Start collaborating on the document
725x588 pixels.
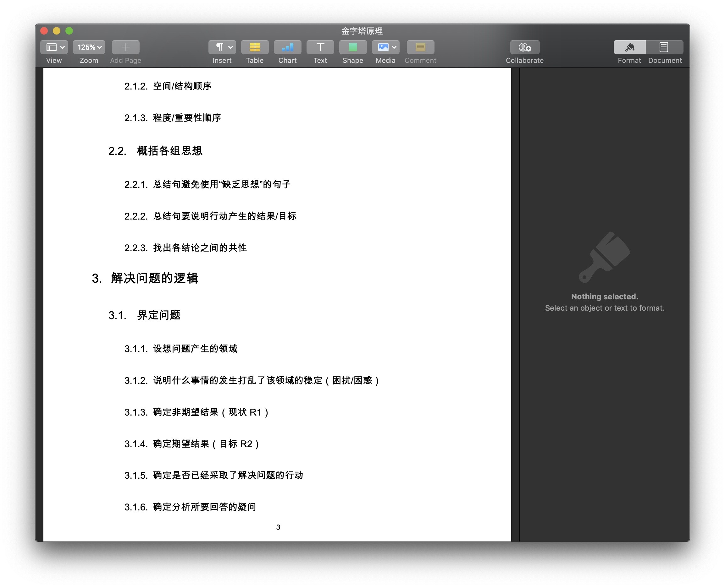click(524, 47)
